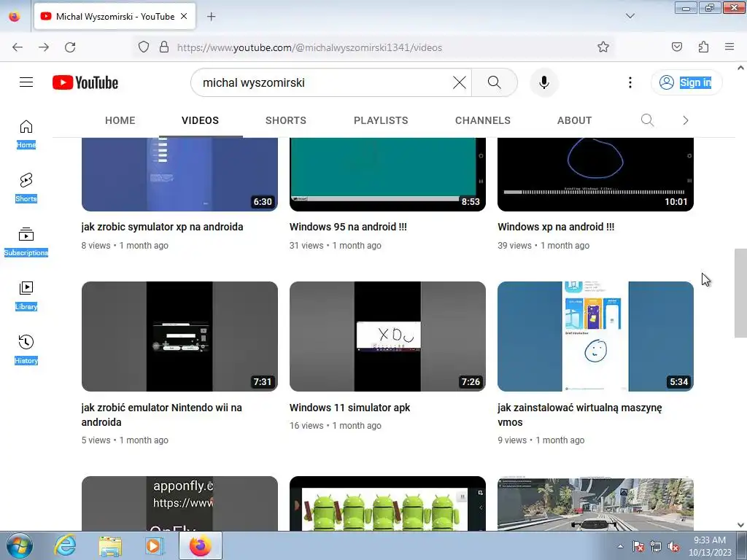Viewport: 747px width, 560px height.
Task: Open video 'jak zrobic symulator xp na androida'
Action: (162, 227)
